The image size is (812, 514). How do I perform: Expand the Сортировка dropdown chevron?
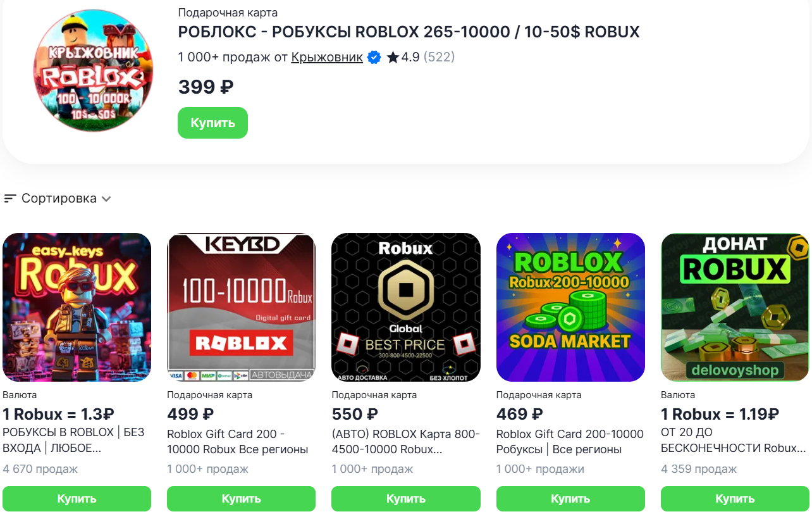pos(106,199)
